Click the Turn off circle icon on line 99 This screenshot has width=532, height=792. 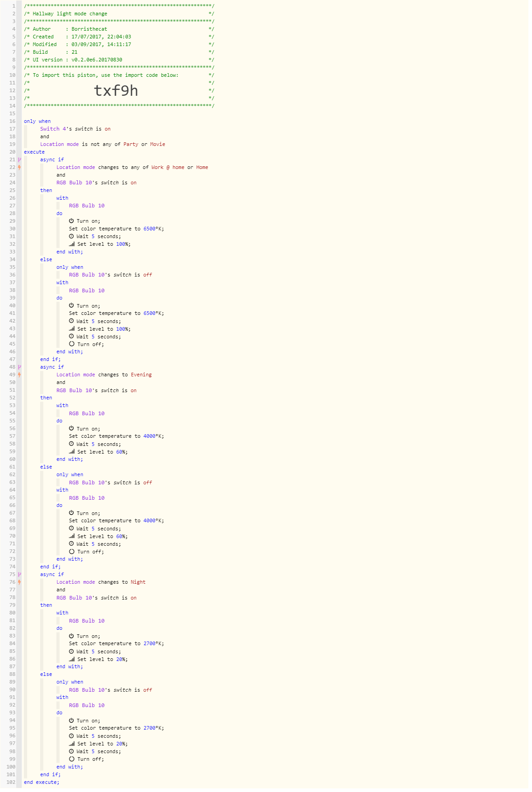click(x=72, y=759)
